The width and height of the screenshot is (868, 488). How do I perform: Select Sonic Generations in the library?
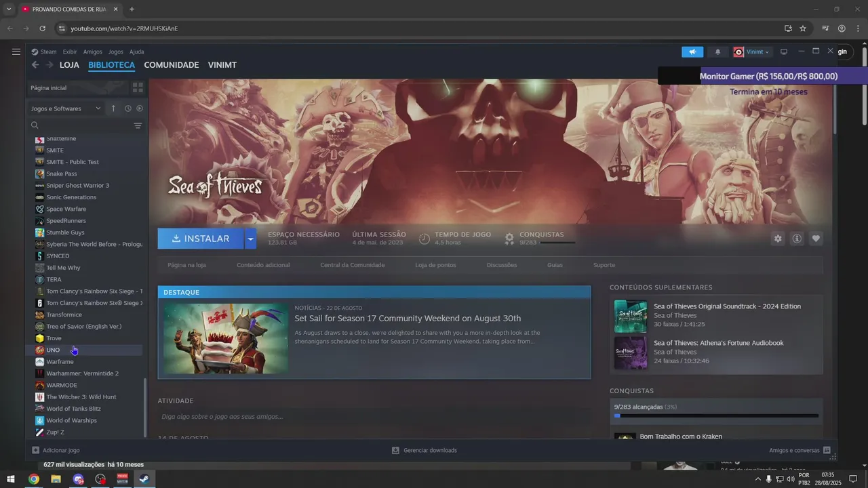[x=89, y=197]
